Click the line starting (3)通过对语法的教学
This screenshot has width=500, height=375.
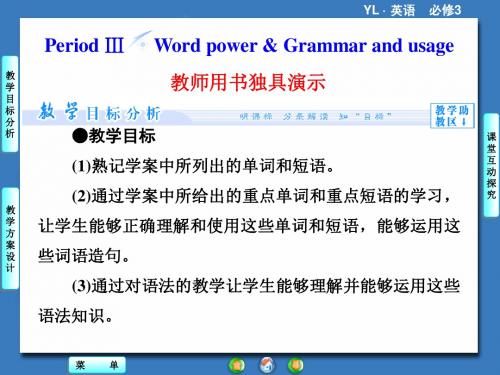(x=266, y=286)
